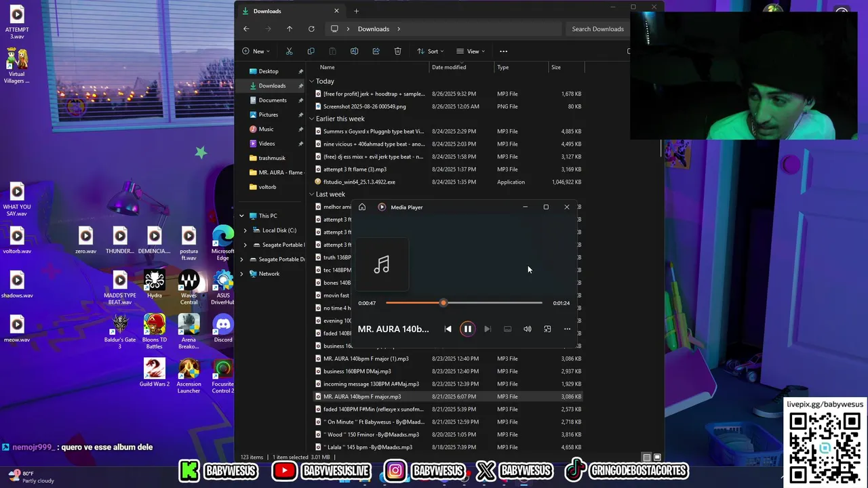This screenshot has width=868, height=488.
Task: Open the View dropdown in Explorer
Action: (x=470, y=51)
